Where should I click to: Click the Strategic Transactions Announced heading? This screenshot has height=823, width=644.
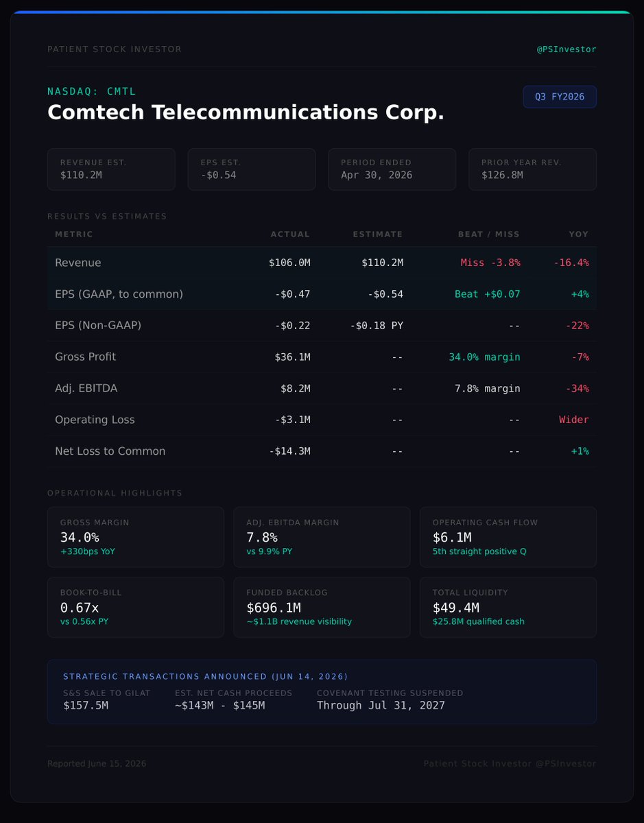tap(206, 676)
